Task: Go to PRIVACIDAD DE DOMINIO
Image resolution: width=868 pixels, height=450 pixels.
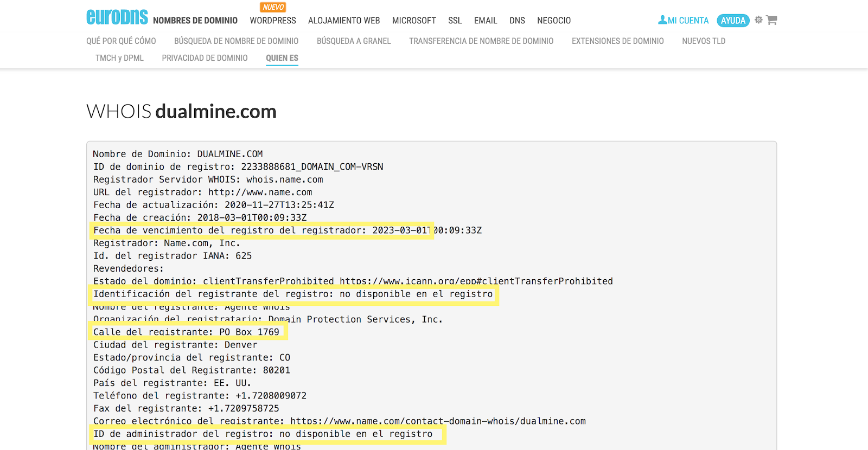Action: (205, 58)
